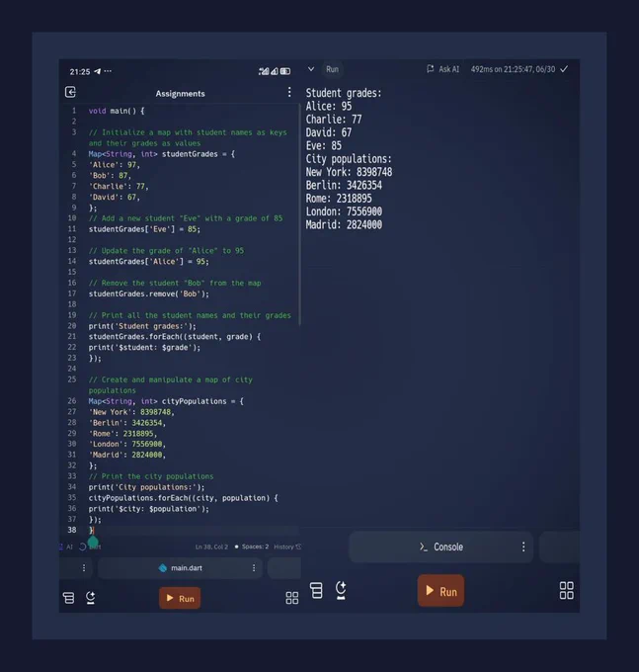Open the tools grid icon in the editor panel
The height and width of the screenshot is (672, 639).
tap(292, 598)
